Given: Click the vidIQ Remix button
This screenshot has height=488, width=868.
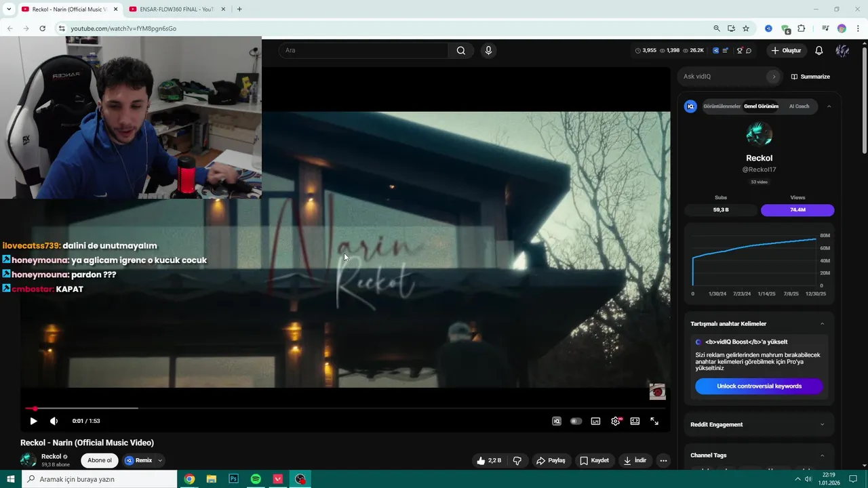Looking at the screenshot, I should click(x=138, y=460).
